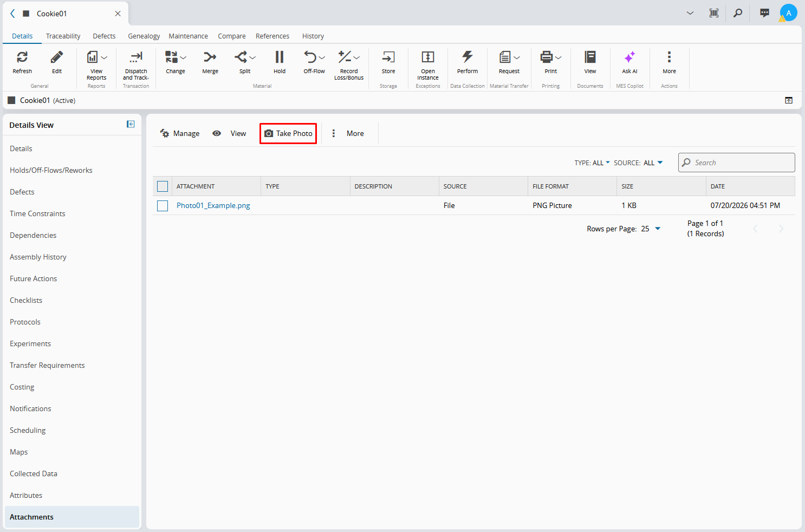Open the Genealogy tab
This screenshot has height=532, width=805.
pyautogui.click(x=144, y=36)
